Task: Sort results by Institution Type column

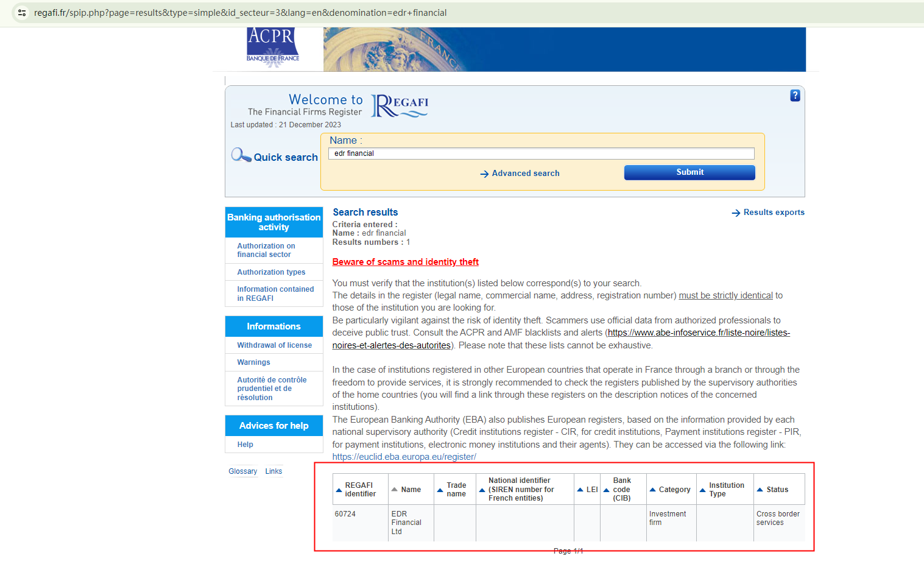Action: tap(702, 490)
